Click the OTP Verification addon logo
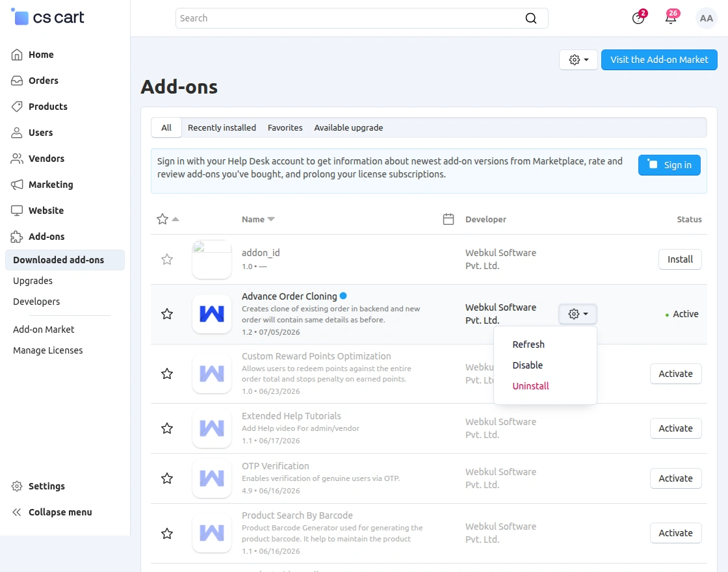Image resolution: width=728 pixels, height=572 pixels. (212, 478)
